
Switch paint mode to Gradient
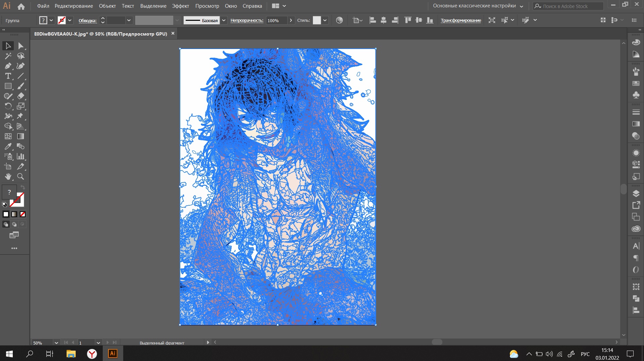click(x=14, y=214)
